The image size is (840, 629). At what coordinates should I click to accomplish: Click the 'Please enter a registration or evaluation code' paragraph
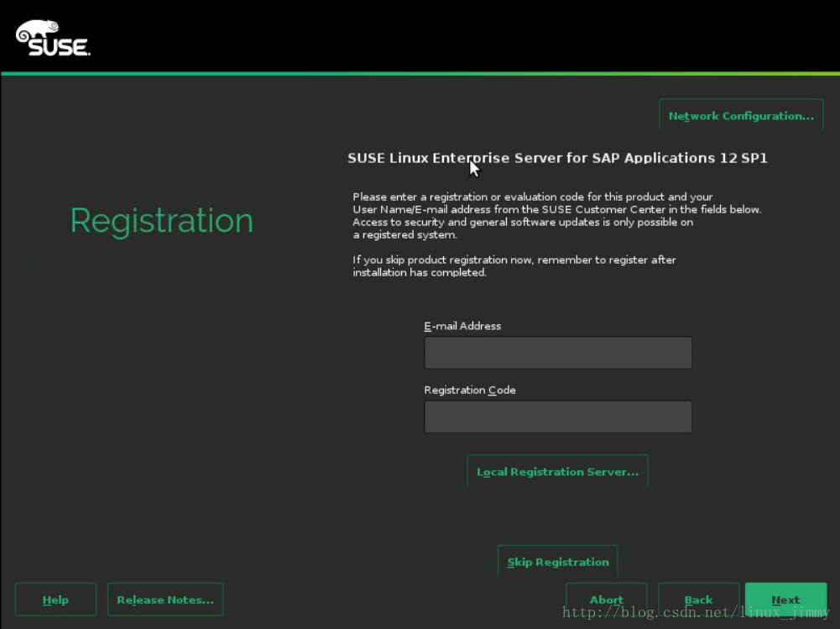pos(556,216)
